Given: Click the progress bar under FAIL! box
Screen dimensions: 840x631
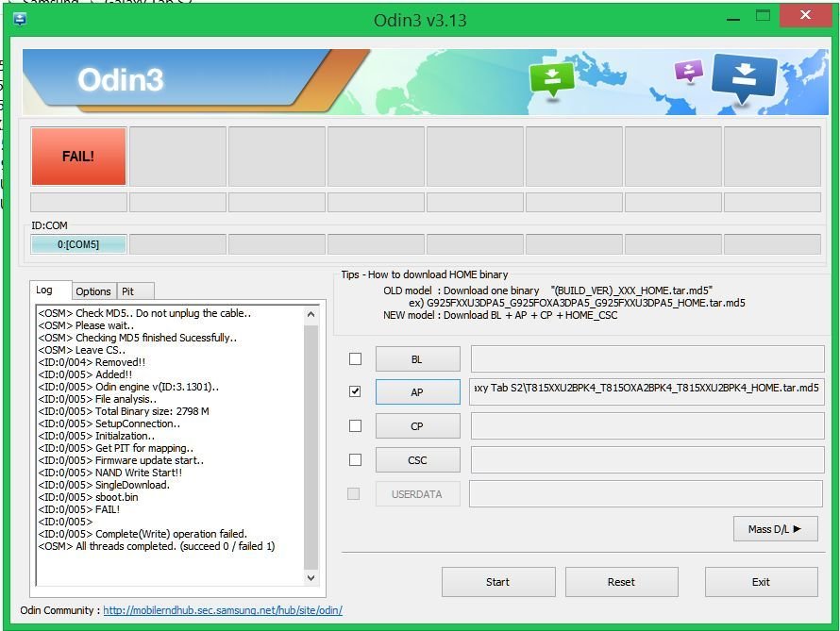Looking at the screenshot, I should coord(78,202).
